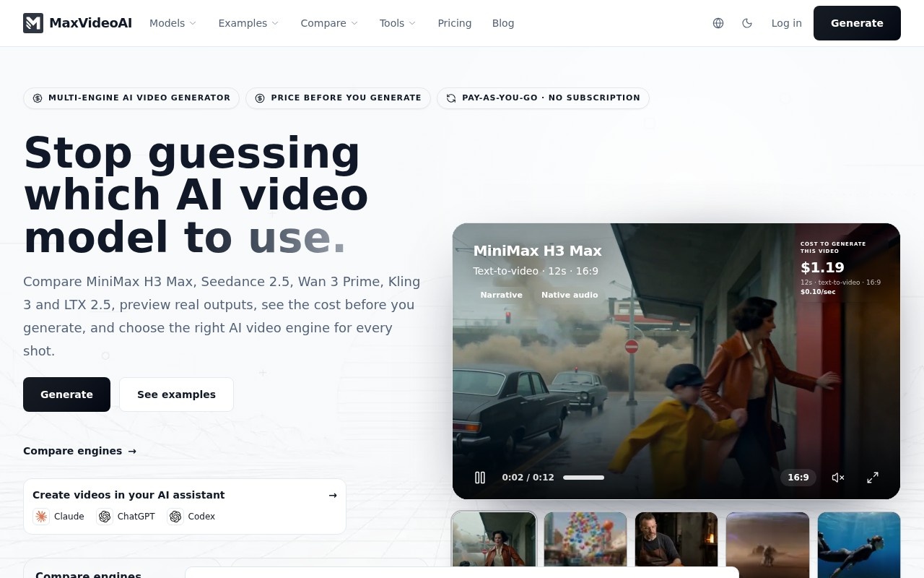Click the Native audio tag
924x578 pixels.
[570, 295]
